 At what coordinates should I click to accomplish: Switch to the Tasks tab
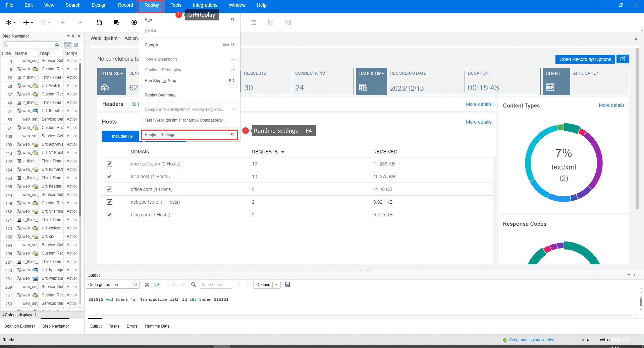tap(114, 326)
